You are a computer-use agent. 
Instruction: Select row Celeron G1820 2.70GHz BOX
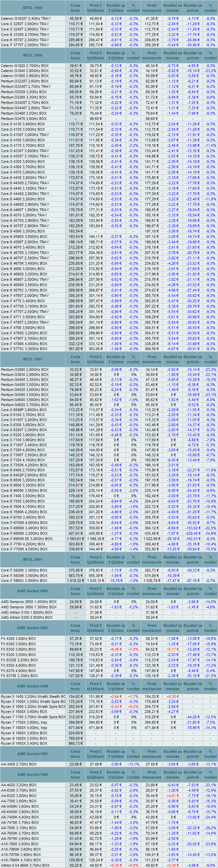(109, 66)
